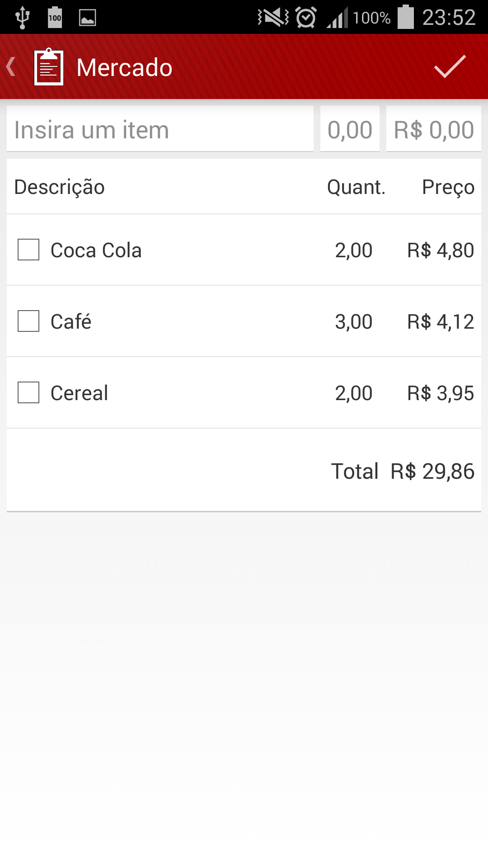
Task: Focus the 'Insira um item' field
Action: 160,130
